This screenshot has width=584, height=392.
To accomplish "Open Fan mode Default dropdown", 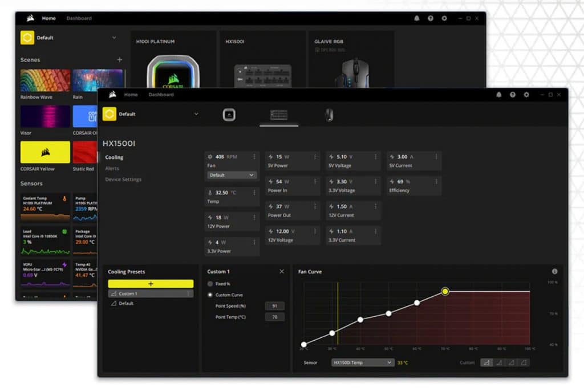I will (232, 175).
